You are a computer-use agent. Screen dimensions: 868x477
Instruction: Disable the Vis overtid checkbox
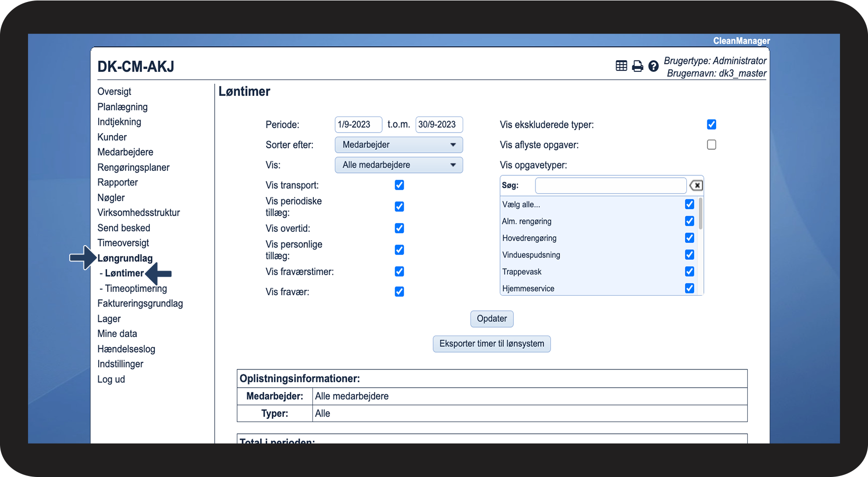399,228
